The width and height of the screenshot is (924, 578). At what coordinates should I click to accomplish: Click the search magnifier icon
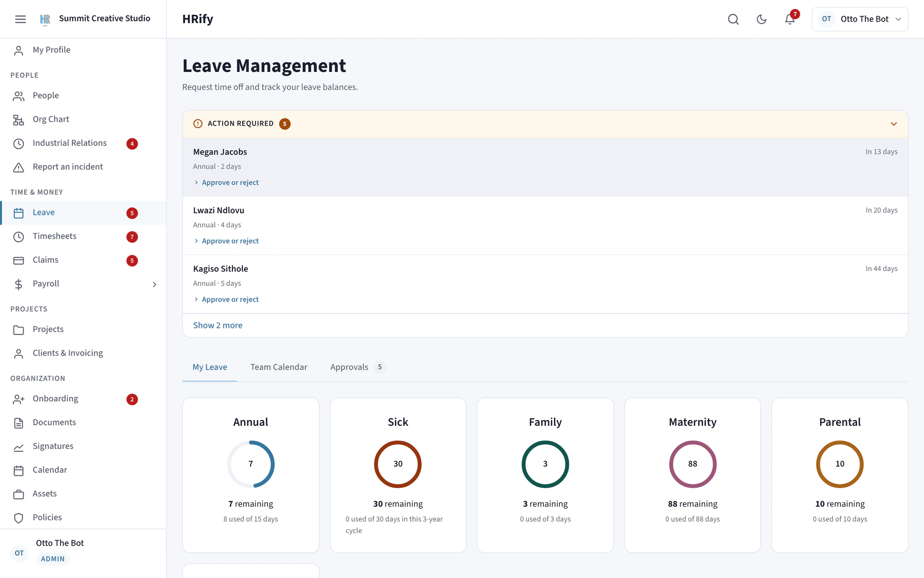[733, 19]
